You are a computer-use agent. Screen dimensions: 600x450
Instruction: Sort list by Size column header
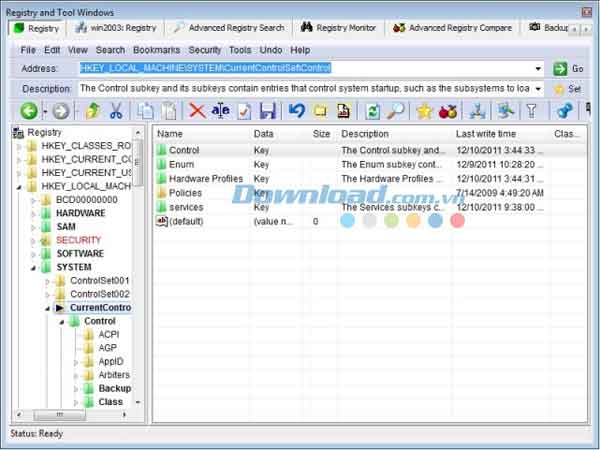321,134
